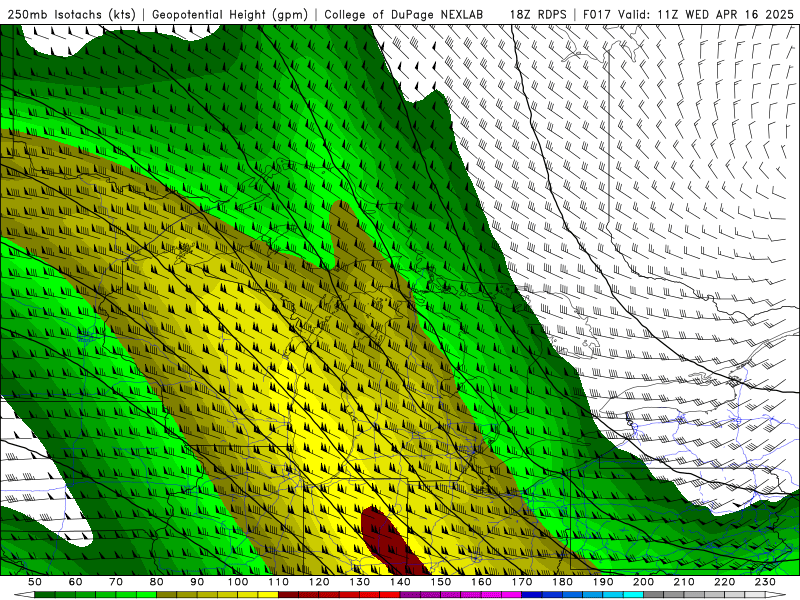Click the darkest green swatch under 50

[x=45, y=595]
